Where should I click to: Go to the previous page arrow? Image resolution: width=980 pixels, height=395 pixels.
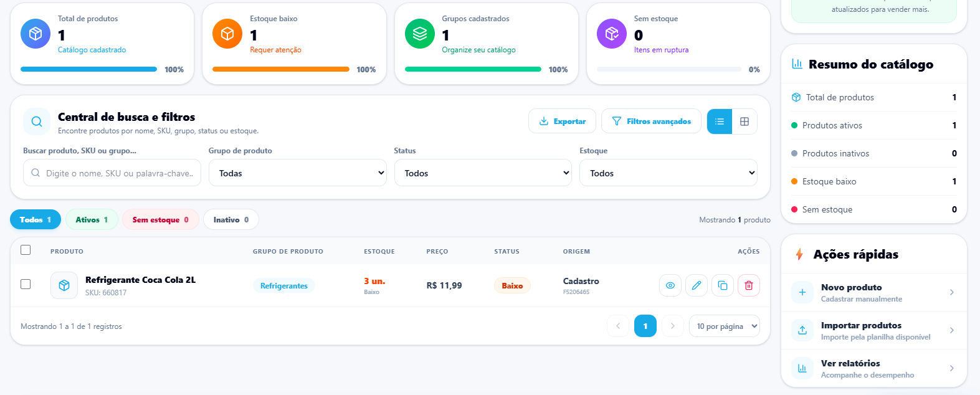tap(618, 326)
